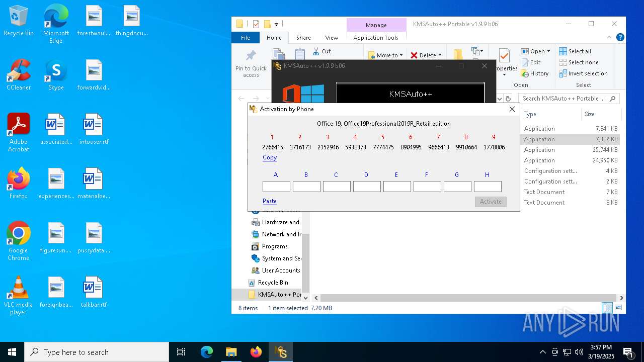Screen dimensions: 644x362
Task: Open the Recycle Bin desktop icon
Action: pos(19,21)
